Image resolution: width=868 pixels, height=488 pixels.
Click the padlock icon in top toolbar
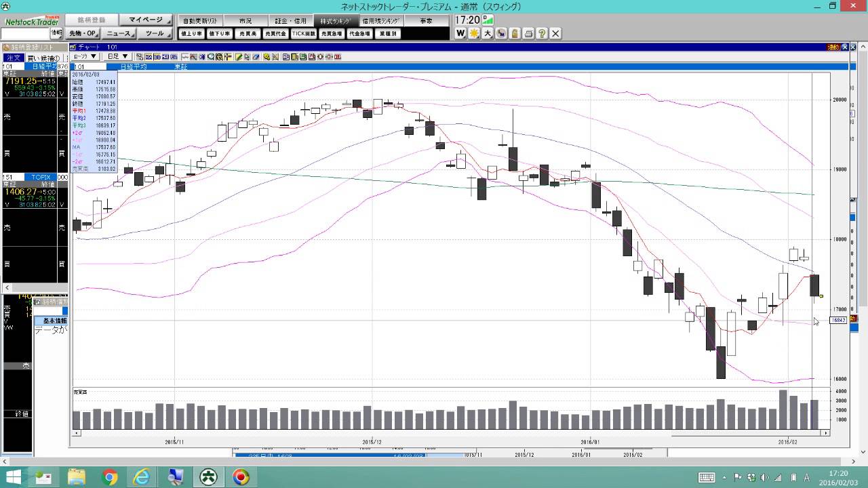(515, 33)
